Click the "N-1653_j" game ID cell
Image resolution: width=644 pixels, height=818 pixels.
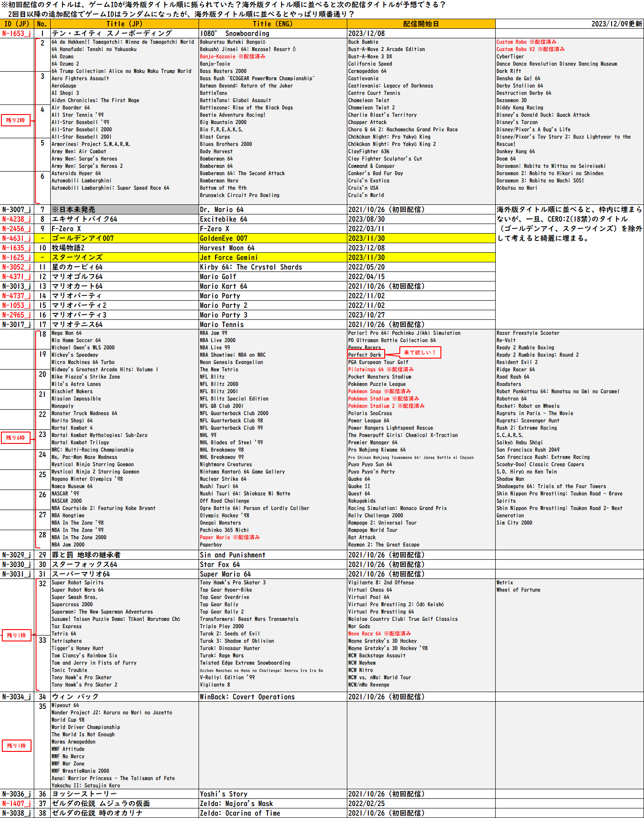click(17, 33)
